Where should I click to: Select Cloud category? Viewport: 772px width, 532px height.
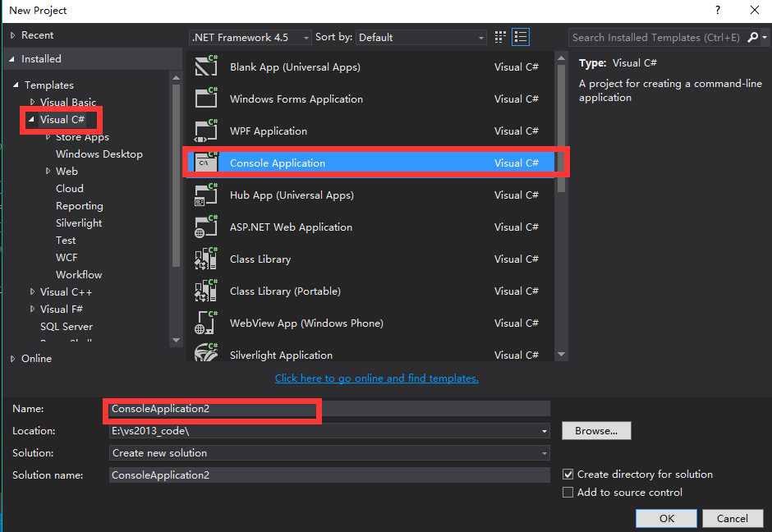pos(70,189)
